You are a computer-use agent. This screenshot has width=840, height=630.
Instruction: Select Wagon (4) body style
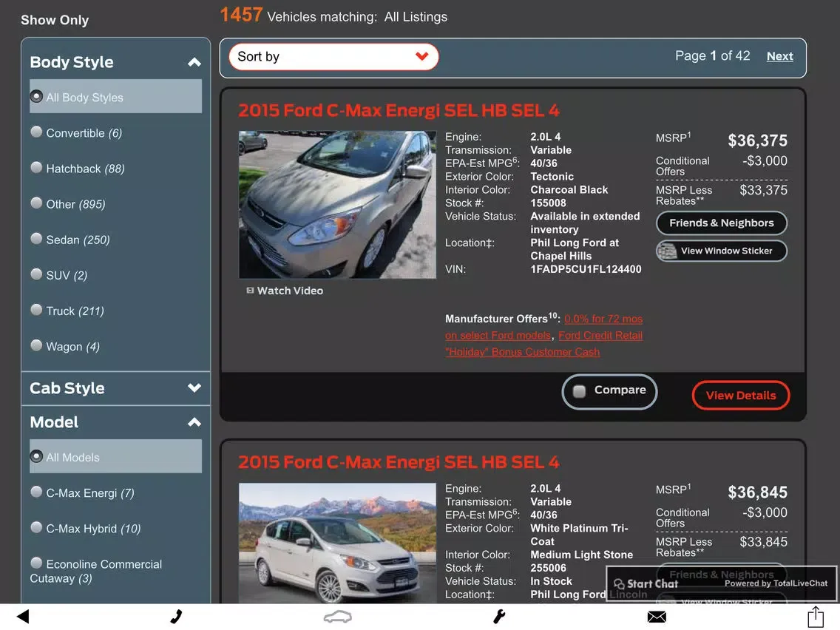tap(36, 345)
